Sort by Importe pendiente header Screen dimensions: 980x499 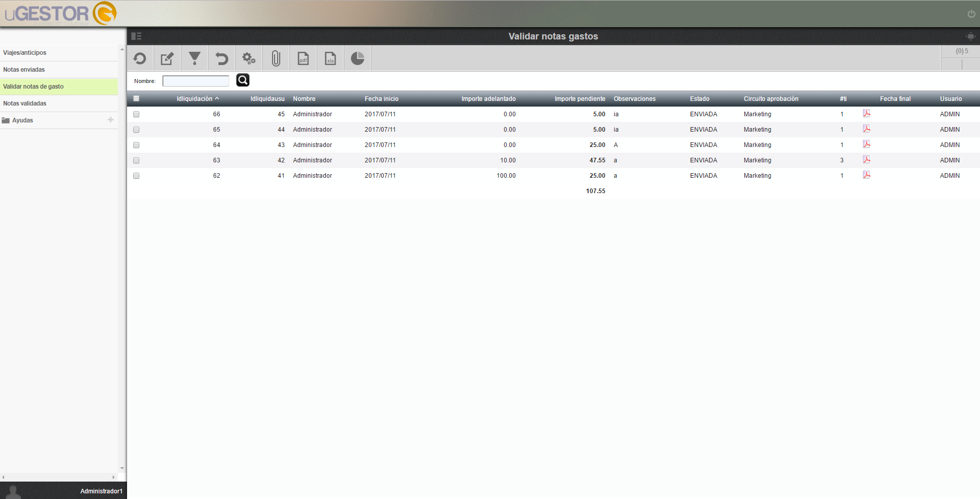(x=580, y=99)
